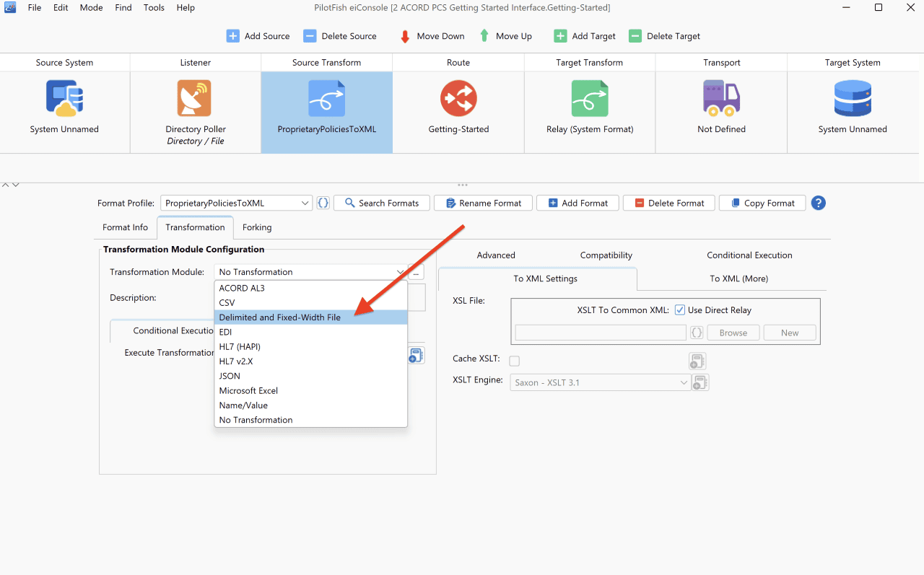The width and height of the screenshot is (924, 575).
Task: Click the PilotFish app icon in title bar
Action: coord(11,8)
